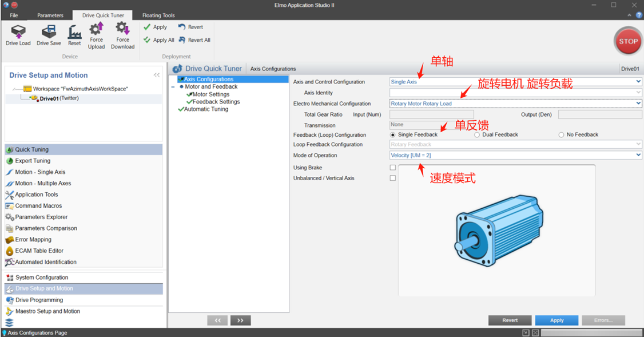Click Apply in the Deployment ribbon group
The image size is (644, 337).
click(x=155, y=27)
